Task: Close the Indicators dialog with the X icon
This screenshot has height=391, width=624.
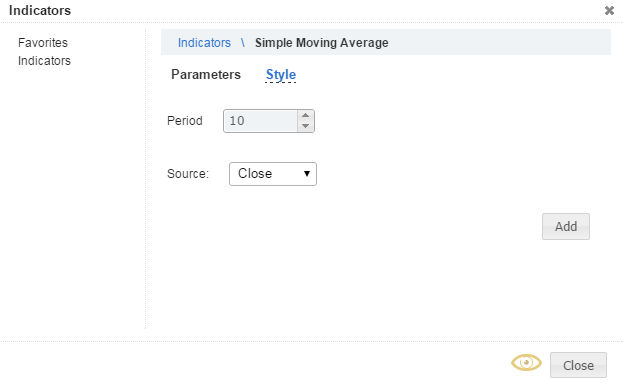Action: coord(609,10)
